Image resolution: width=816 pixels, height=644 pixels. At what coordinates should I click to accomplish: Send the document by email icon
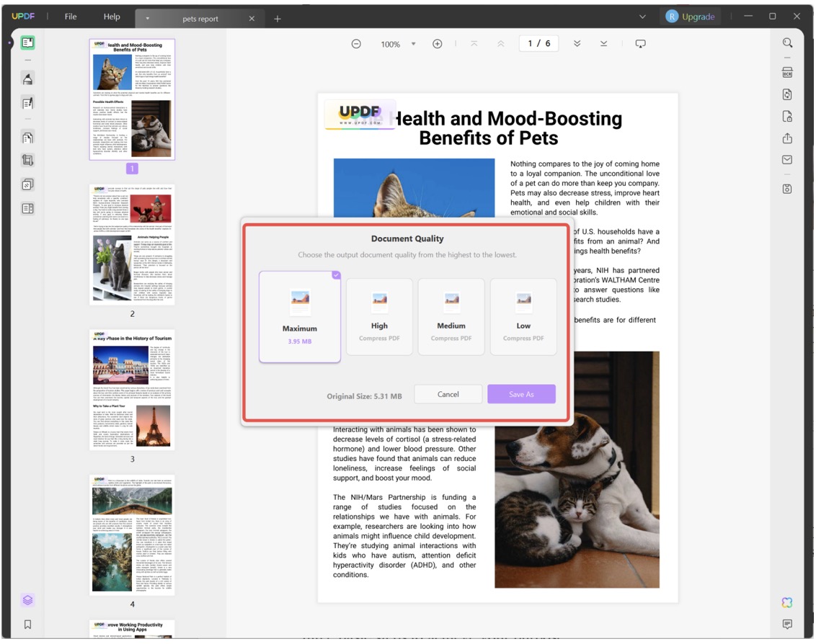(x=787, y=160)
